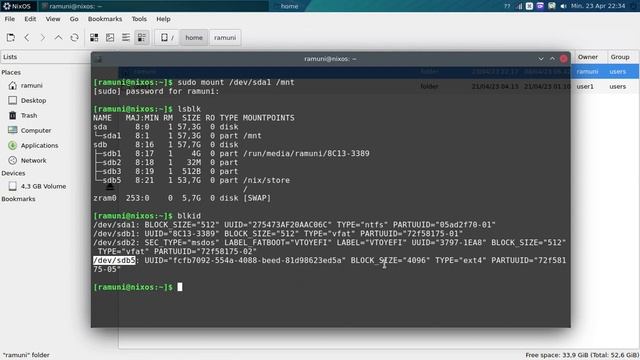Click the blkid command line

pyautogui.click(x=147, y=216)
